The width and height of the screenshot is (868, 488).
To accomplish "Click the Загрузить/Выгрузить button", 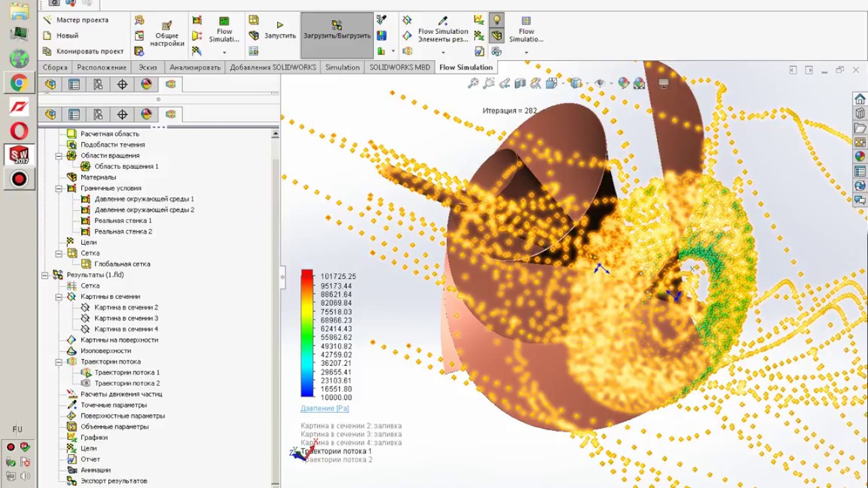I will pyautogui.click(x=337, y=35).
